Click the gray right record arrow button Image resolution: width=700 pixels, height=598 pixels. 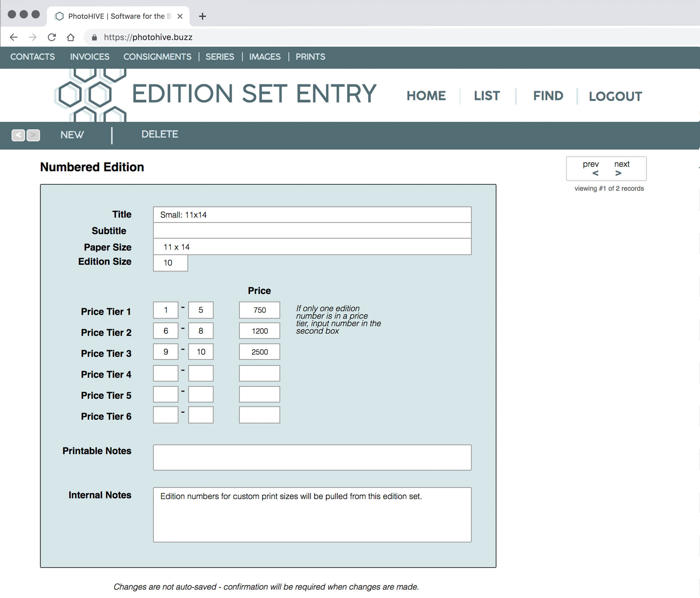click(x=33, y=135)
